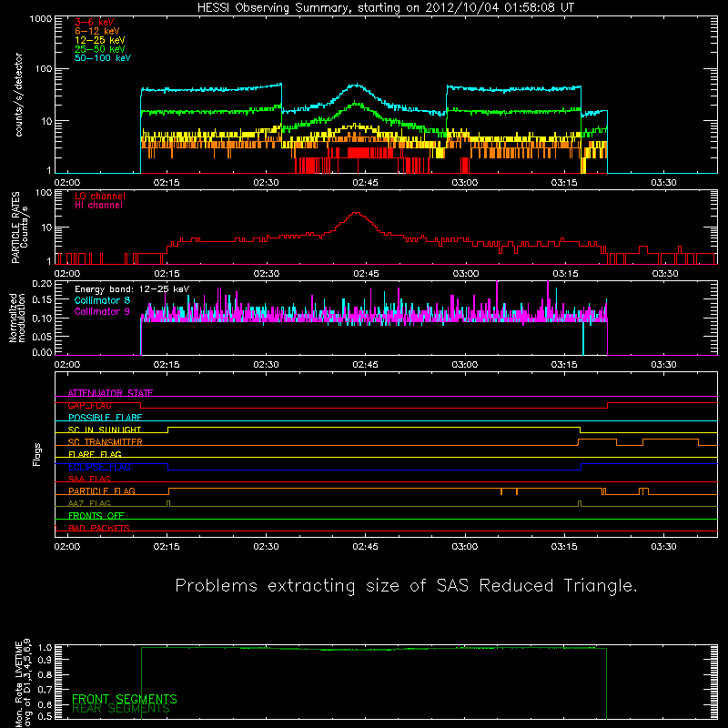Click the 'FLARE_FLAG' flag label
This screenshot has height=728, width=728.
tap(95, 454)
